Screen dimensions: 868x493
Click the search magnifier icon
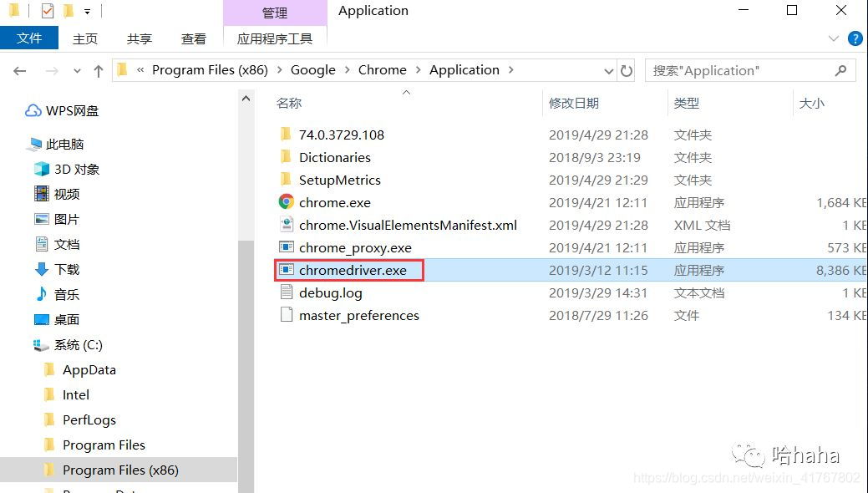(841, 70)
